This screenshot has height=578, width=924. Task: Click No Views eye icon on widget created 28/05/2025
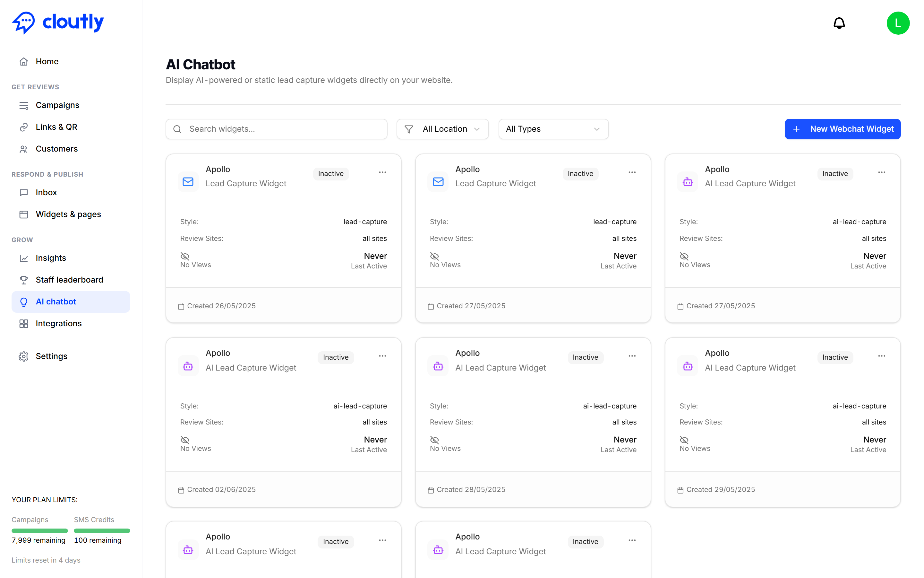point(434,440)
